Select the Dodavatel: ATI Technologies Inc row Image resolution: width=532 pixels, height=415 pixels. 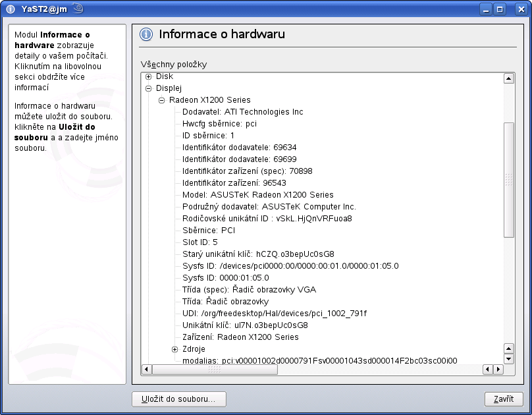tap(242, 112)
